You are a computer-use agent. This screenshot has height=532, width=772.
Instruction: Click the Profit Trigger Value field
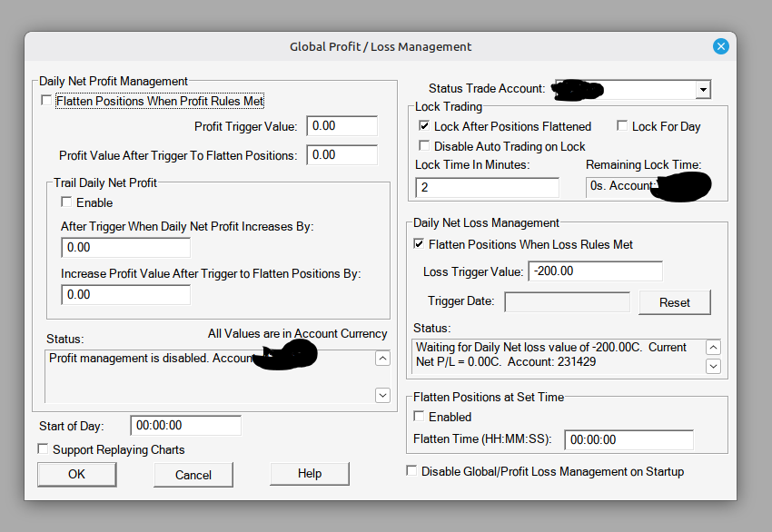coord(341,126)
